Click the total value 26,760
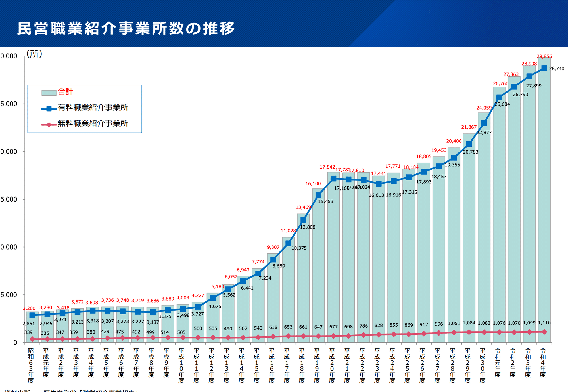The image size is (568, 392). point(501,84)
